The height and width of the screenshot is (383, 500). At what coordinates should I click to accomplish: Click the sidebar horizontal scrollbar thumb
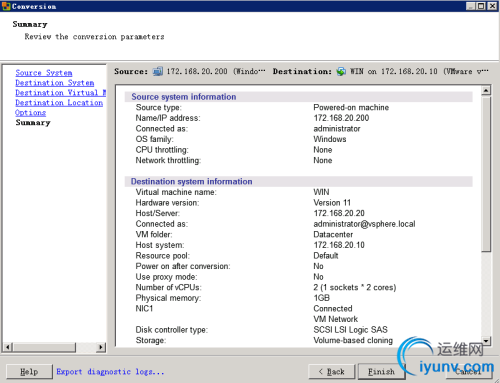44,347
